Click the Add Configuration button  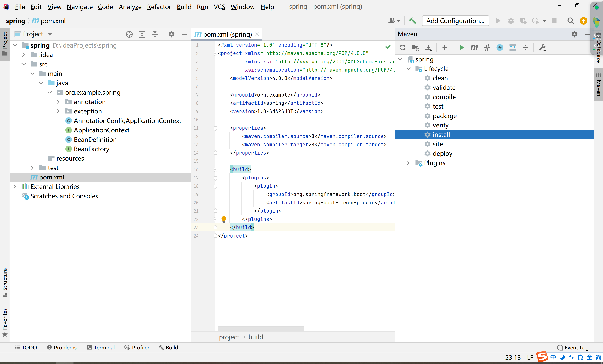click(x=455, y=21)
